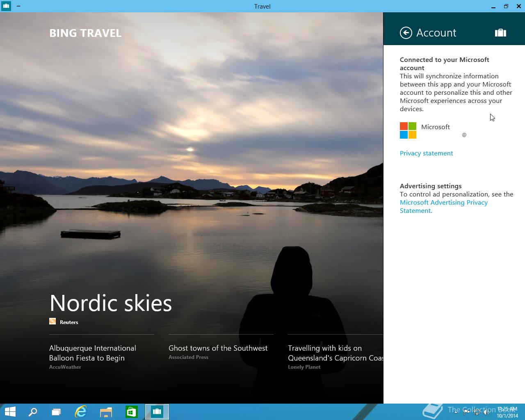Click the Travel app icon in title bar
525x420 pixels.
[6, 6]
